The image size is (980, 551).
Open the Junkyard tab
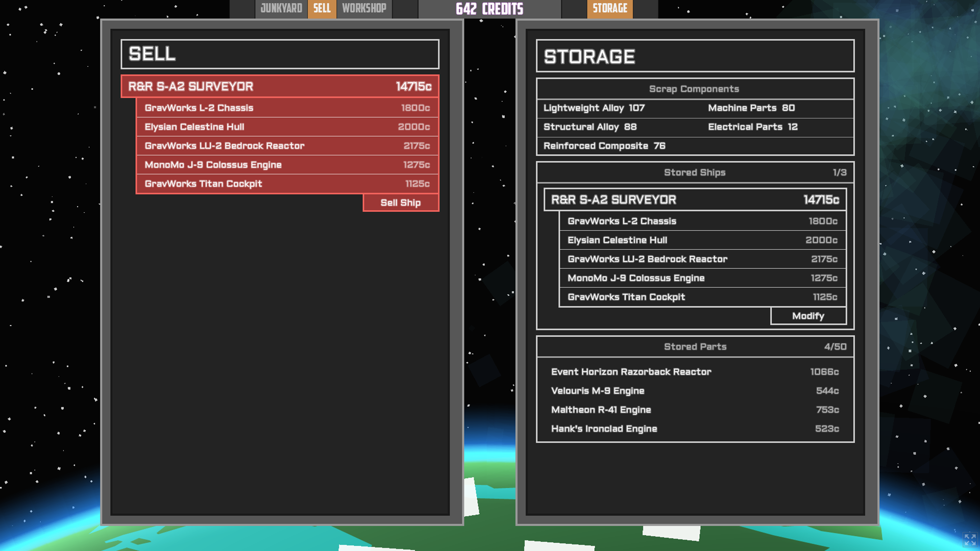point(281,9)
